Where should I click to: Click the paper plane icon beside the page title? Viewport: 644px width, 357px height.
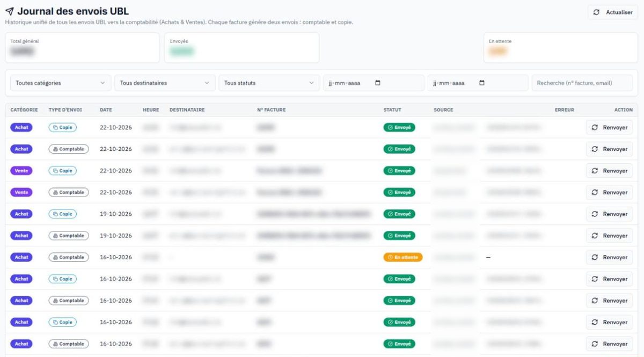pos(10,11)
